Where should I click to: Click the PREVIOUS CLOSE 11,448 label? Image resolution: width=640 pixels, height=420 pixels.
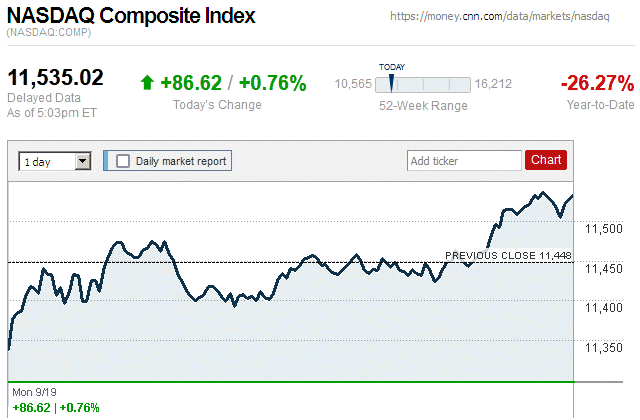point(507,256)
